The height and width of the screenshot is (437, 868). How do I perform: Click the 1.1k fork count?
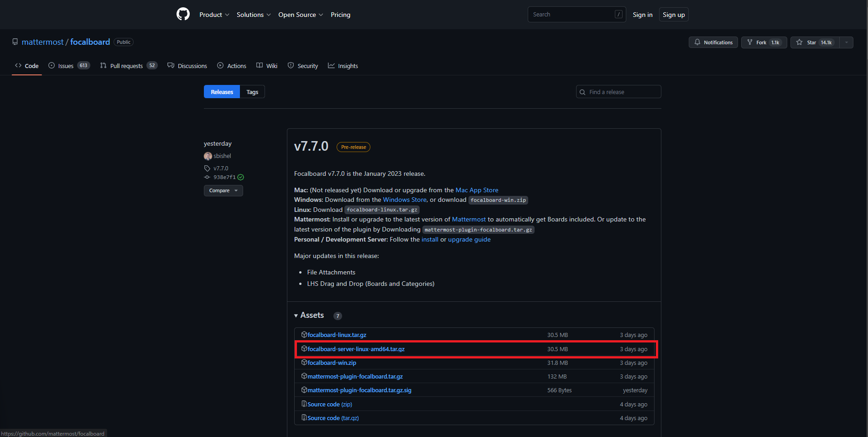(x=775, y=42)
